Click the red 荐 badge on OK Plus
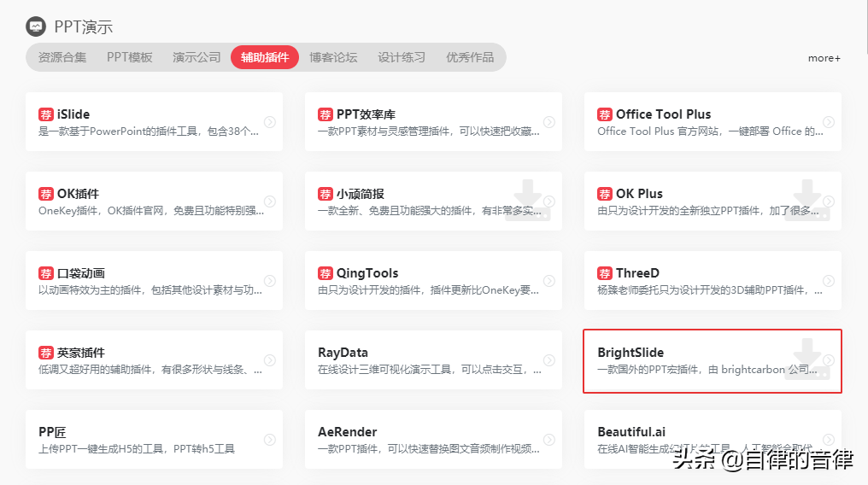The height and width of the screenshot is (485, 868). pos(605,194)
